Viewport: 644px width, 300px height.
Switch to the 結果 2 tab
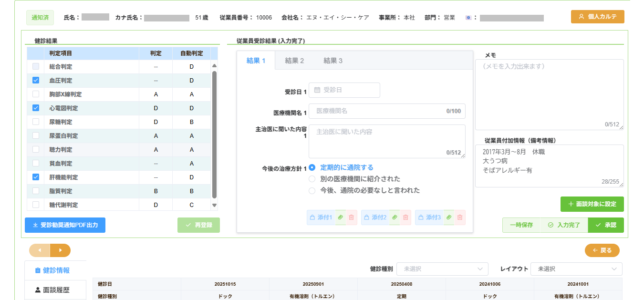[x=294, y=61]
